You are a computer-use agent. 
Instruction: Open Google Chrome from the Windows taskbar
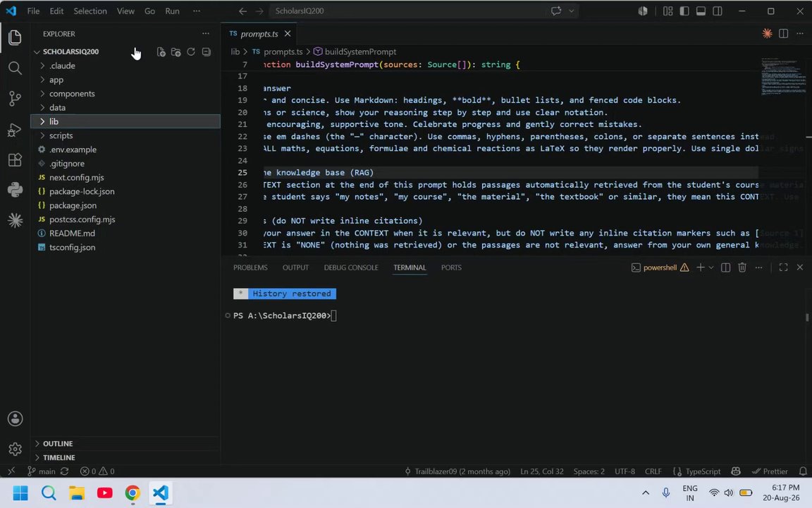[133, 492]
